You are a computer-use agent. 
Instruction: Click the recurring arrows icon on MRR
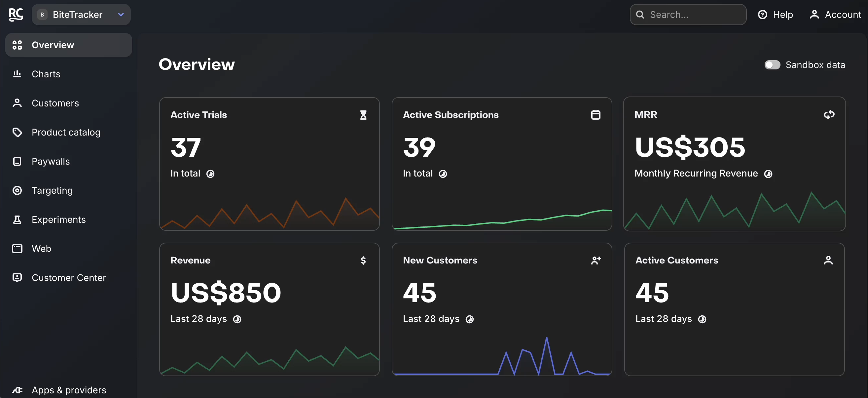(x=829, y=115)
